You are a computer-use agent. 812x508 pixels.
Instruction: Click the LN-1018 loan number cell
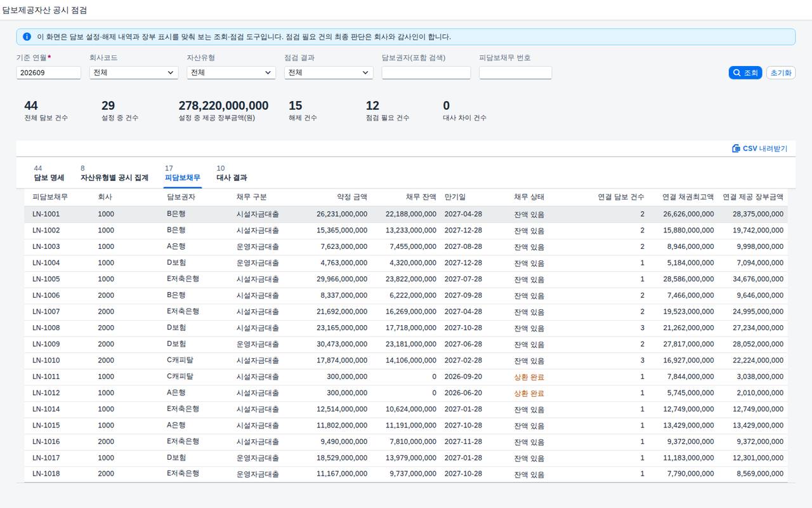46,474
